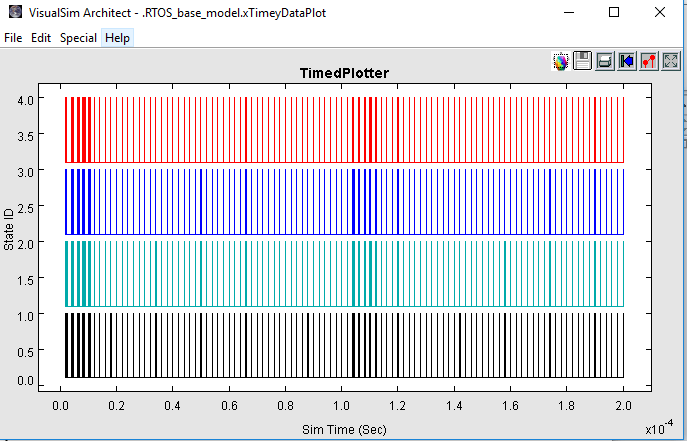Minimize the VisualSim Architect window
Image resolution: width=687 pixels, height=441 pixels.
pos(567,12)
